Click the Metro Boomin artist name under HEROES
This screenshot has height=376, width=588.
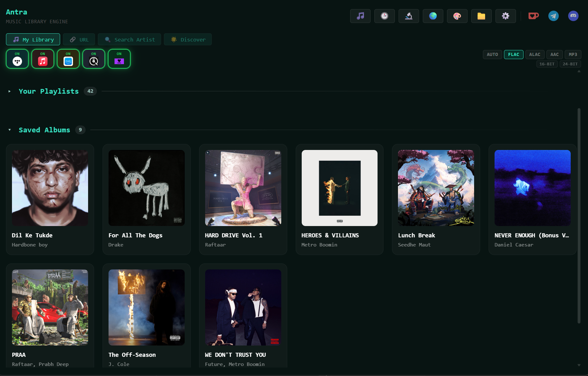(319, 245)
